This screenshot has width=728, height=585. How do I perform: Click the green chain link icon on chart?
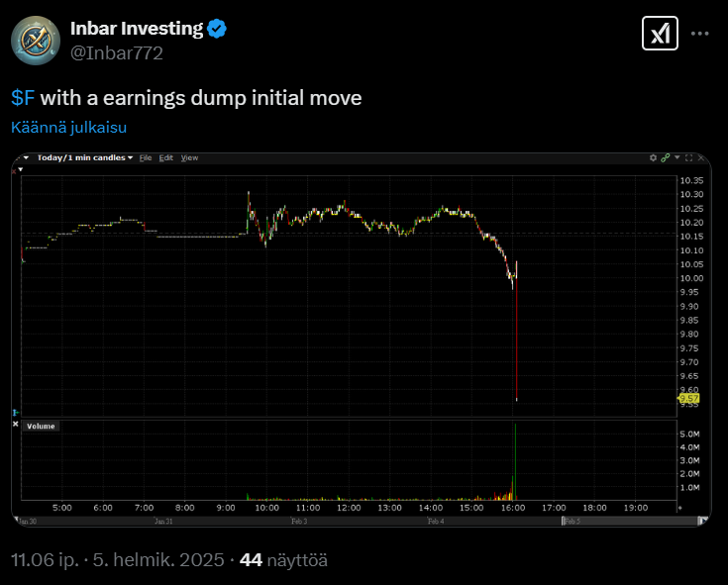tap(666, 157)
